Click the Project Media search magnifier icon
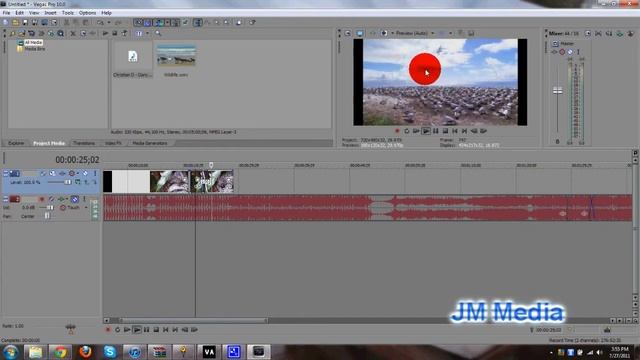The height and width of the screenshot is (360, 640). (158, 33)
